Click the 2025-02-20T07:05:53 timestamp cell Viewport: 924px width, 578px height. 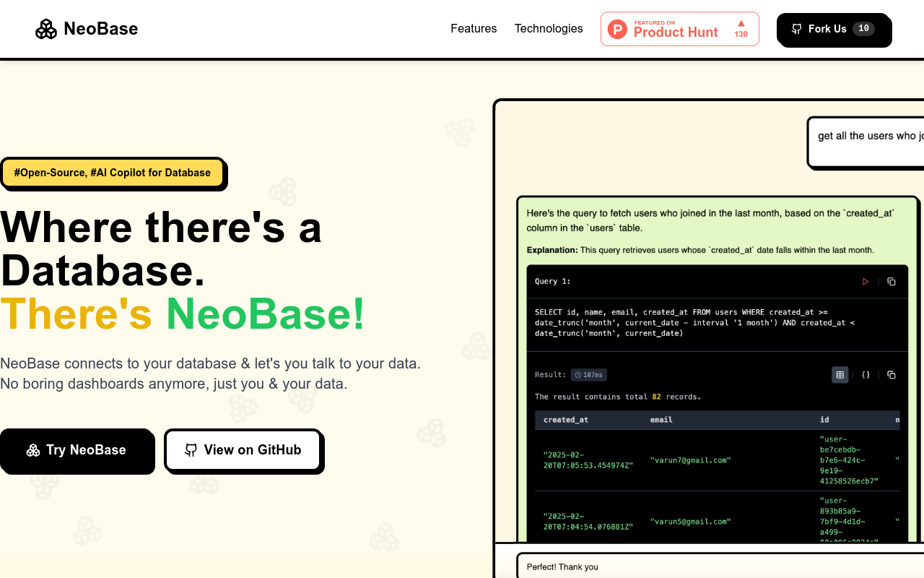[588, 460]
